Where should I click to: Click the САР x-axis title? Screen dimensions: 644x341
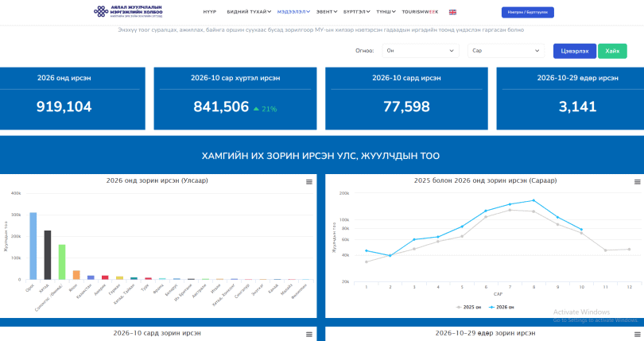(498, 294)
